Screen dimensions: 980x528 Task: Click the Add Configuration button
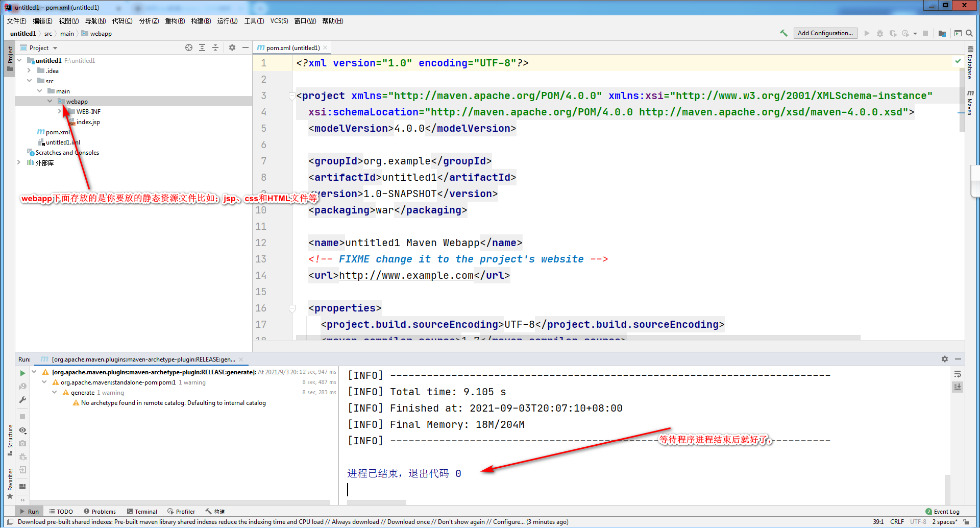825,33
